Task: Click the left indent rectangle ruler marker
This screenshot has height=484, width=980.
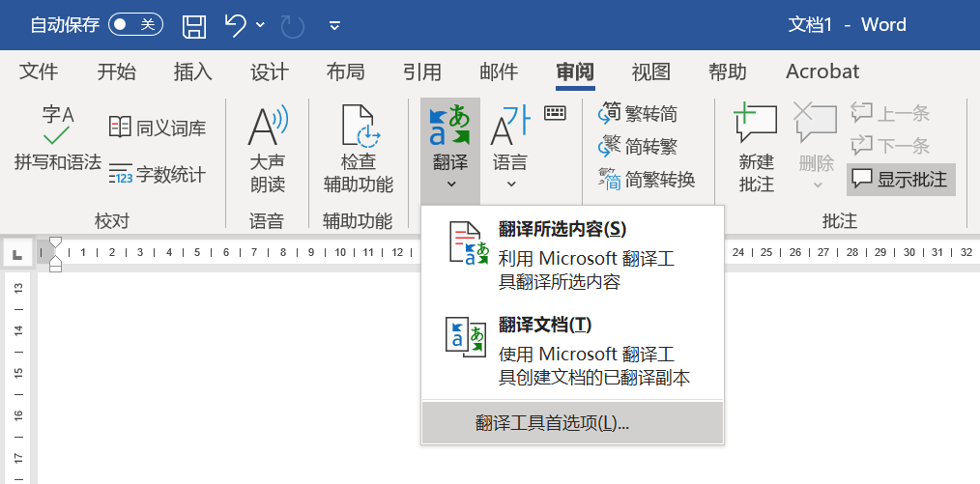Action: coord(55,269)
